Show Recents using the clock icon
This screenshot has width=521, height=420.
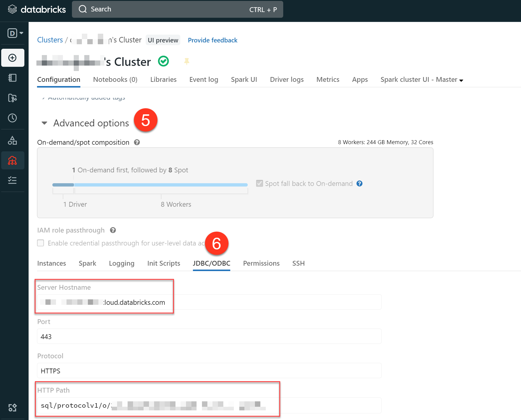pyautogui.click(x=13, y=118)
